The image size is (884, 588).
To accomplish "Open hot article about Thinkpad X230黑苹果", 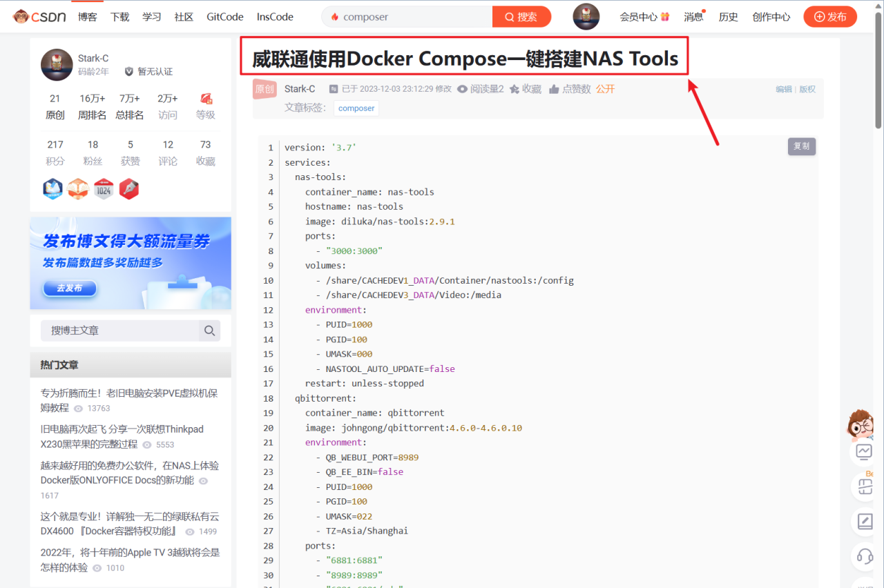I will pos(122,437).
